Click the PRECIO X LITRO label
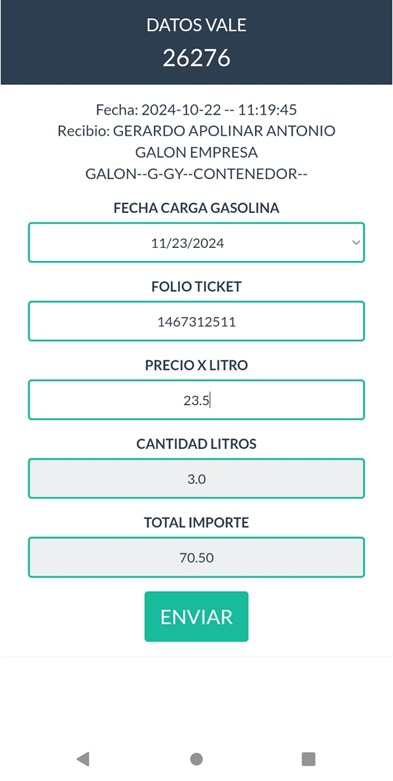 pyautogui.click(x=196, y=365)
